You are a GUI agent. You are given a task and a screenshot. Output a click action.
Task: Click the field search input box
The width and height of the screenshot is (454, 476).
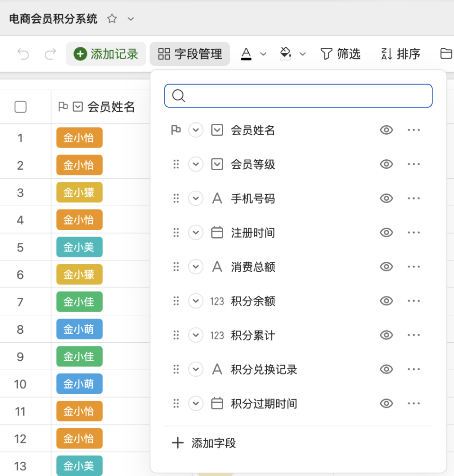tap(298, 95)
